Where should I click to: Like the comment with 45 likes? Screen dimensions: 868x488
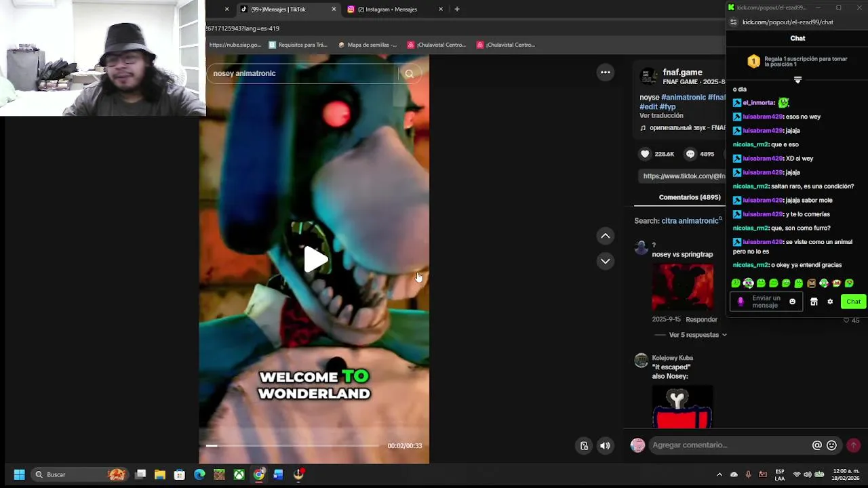[x=846, y=320]
